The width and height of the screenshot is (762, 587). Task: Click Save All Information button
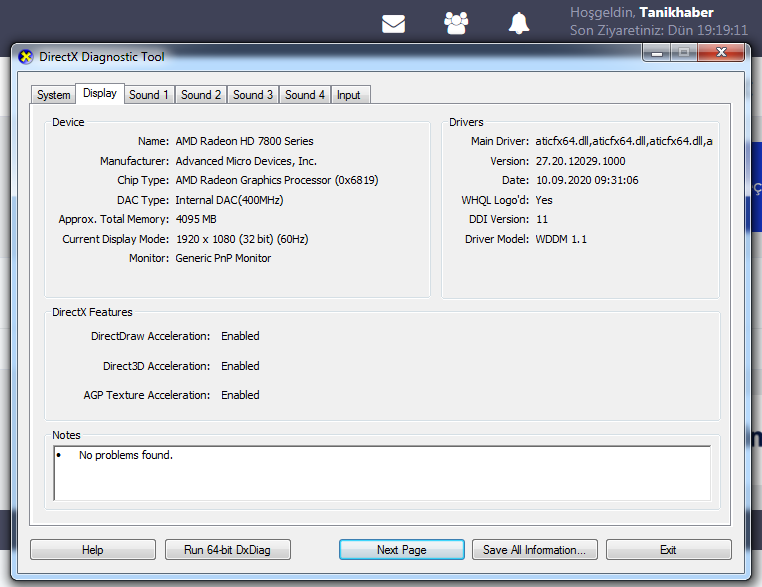[535, 550]
